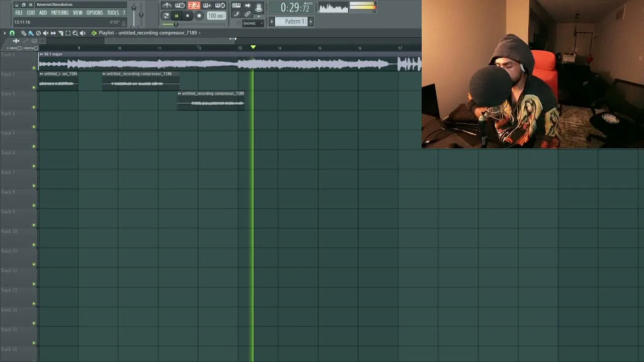Open the ? help menu
Screen dimensions: 644x362
124,13
